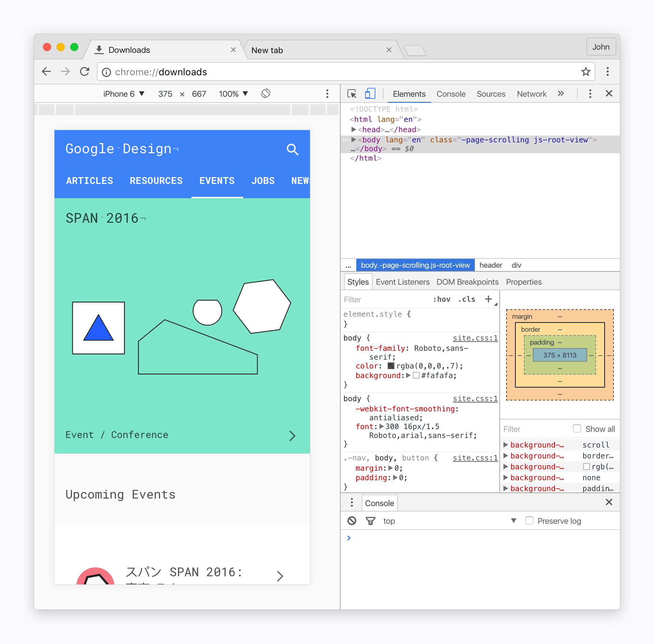654x644 pixels.
Task: Expand the body element node
Action: (354, 140)
